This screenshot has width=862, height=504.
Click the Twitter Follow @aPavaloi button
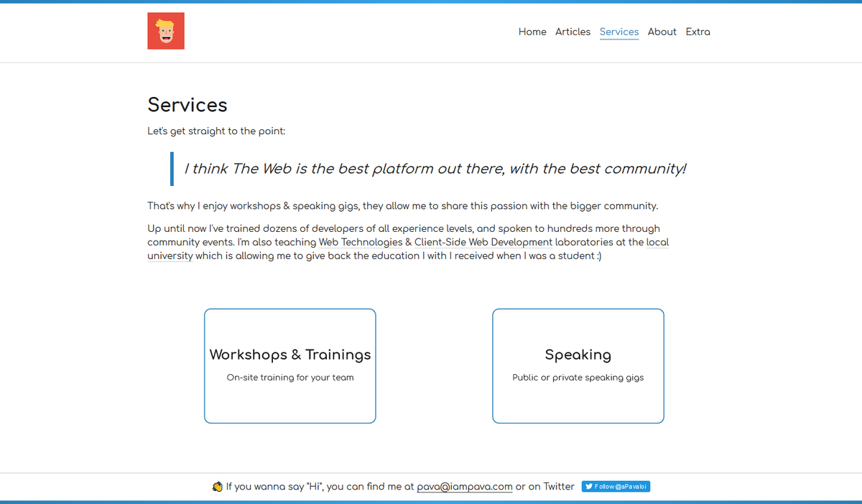tap(616, 487)
